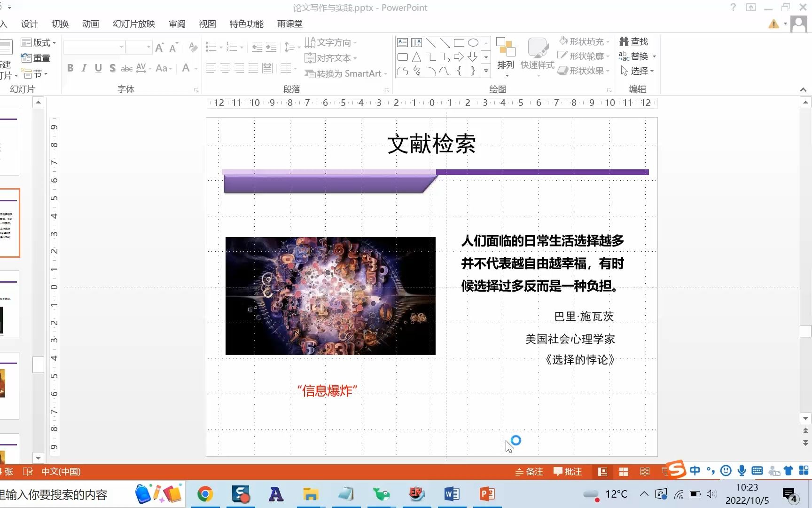Click the 形状填充 shape fill button

pyautogui.click(x=585, y=41)
